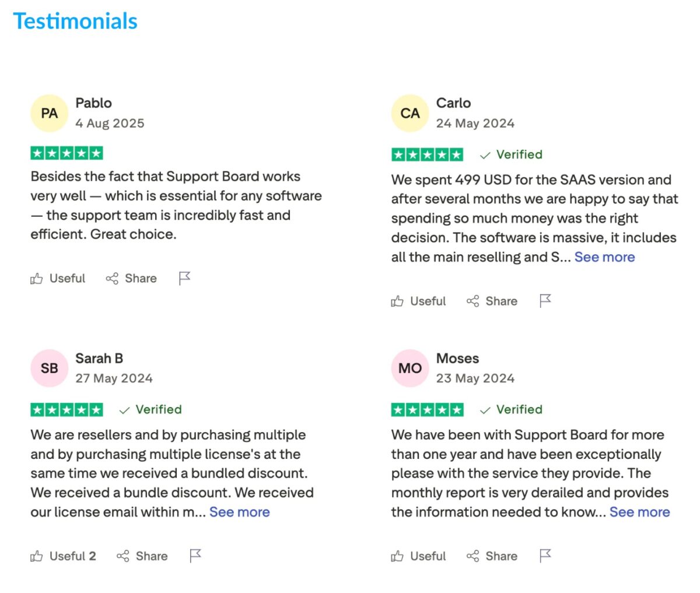Image resolution: width=700 pixels, height=593 pixels.
Task: Expand Moses's review with See more
Action: [x=639, y=512]
